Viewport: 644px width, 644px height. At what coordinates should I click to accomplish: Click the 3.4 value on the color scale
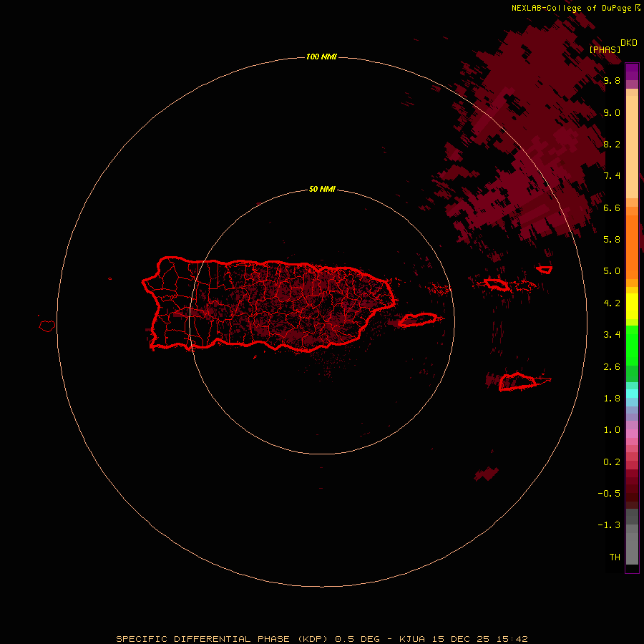612,334
